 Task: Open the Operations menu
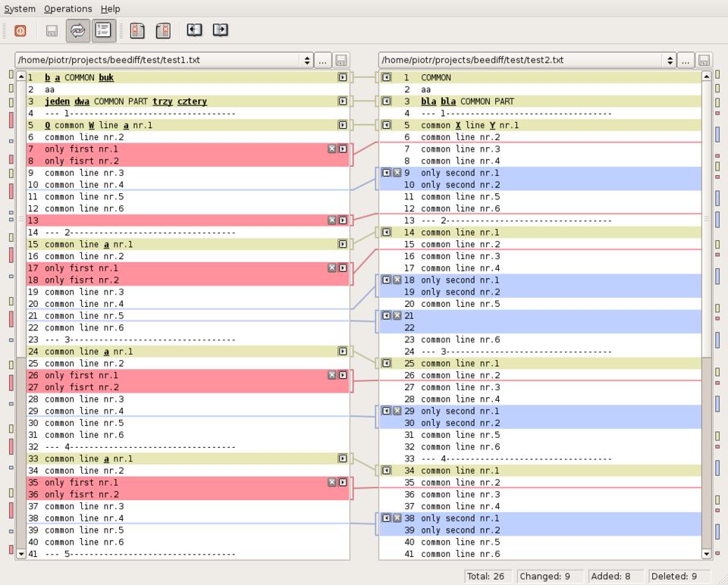point(67,9)
